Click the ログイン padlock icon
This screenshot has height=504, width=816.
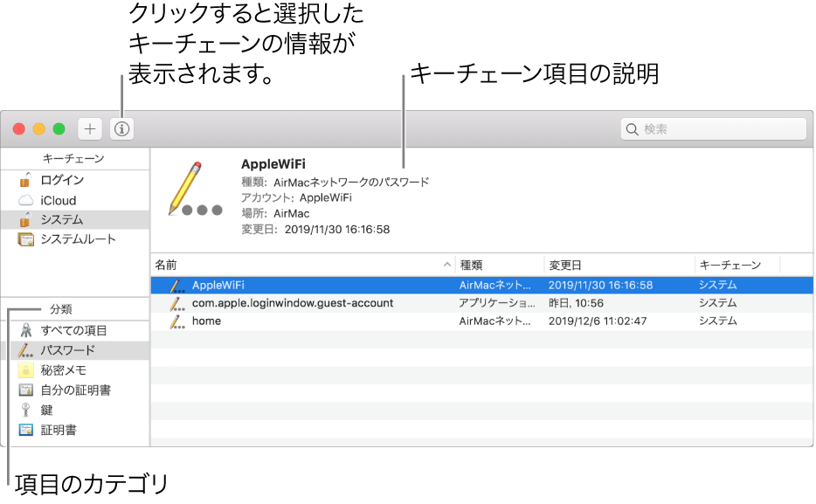click(x=24, y=180)
